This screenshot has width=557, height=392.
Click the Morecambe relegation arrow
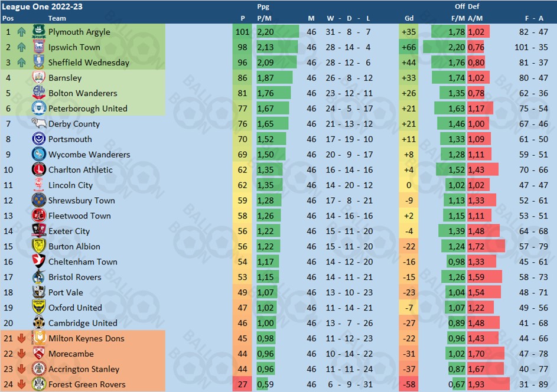22,354
